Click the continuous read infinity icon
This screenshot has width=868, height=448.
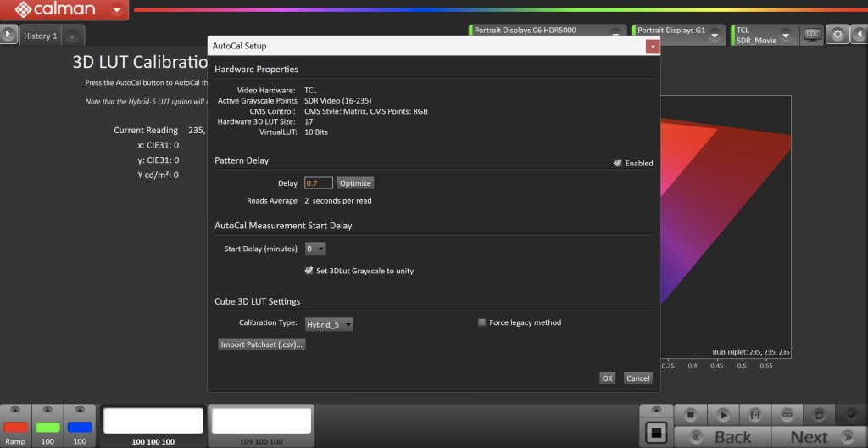click(786, 415)
